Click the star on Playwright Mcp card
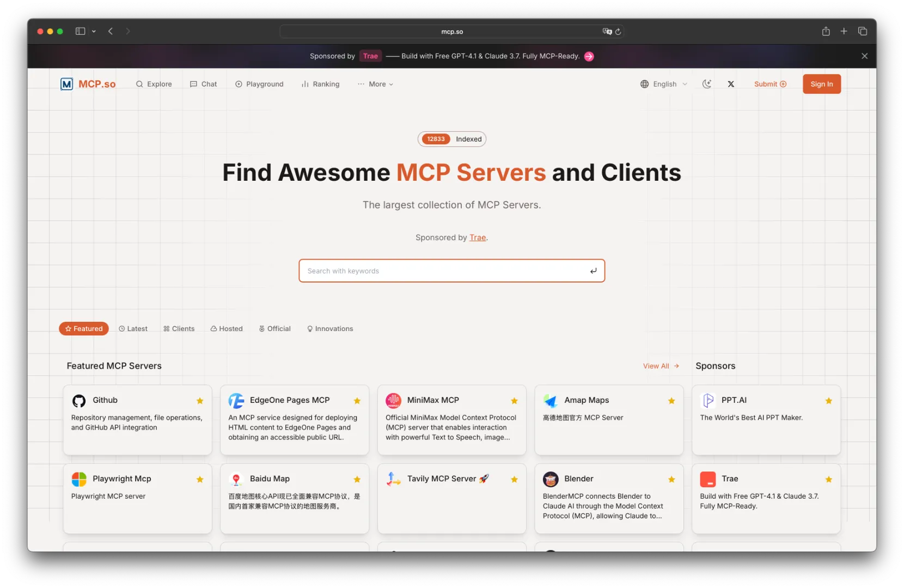The height and width of the screenshot is (588, 904). point(200,480)
